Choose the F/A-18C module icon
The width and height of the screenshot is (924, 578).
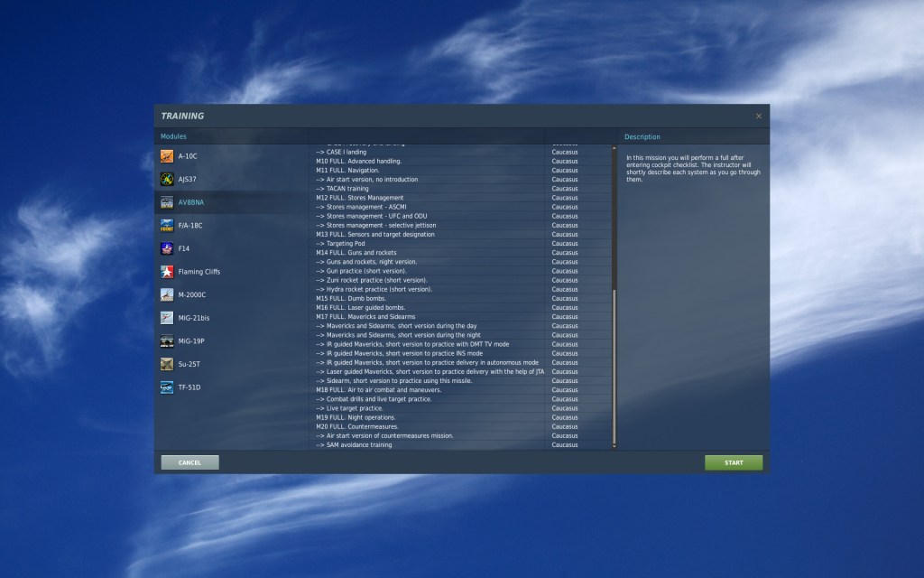(x=167, y=225)
